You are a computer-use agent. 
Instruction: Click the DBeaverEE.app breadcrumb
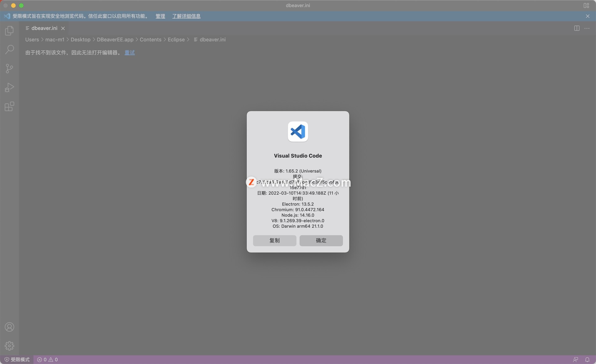115,40
